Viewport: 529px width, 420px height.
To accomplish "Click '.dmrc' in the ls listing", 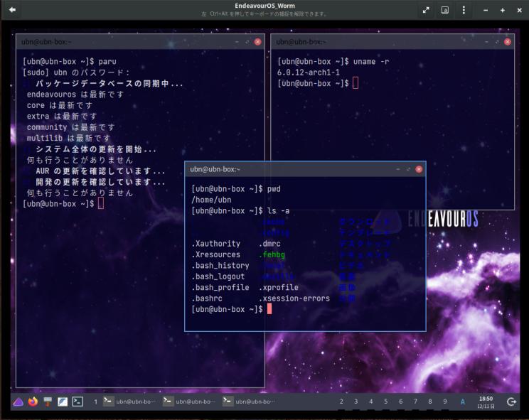I will 269,244.
